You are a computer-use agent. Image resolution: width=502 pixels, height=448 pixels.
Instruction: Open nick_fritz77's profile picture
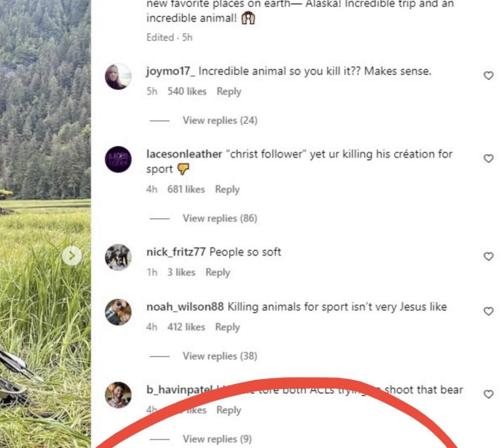[x=118, y=257]
